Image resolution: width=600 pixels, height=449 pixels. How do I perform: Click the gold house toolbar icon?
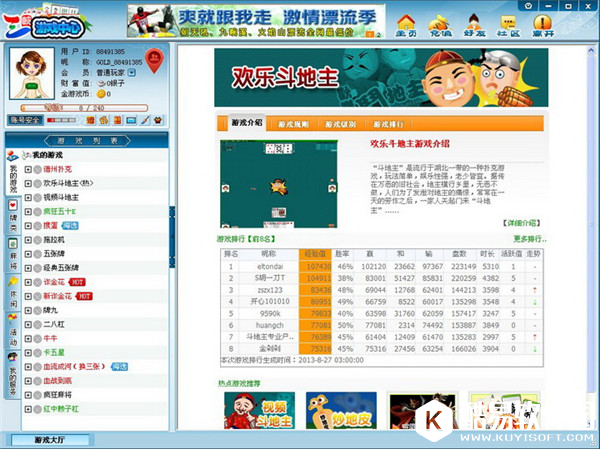click(104, 120)
